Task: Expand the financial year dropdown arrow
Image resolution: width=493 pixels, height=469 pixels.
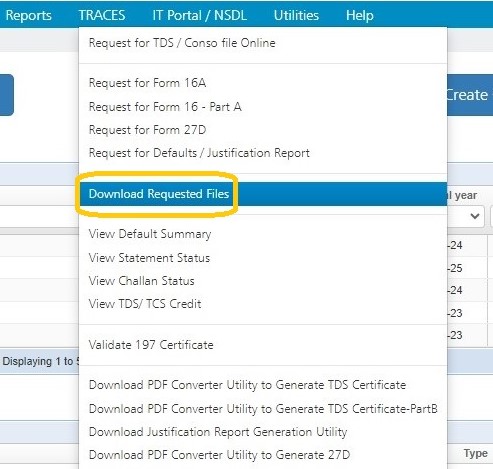Action: coord(475,216)
